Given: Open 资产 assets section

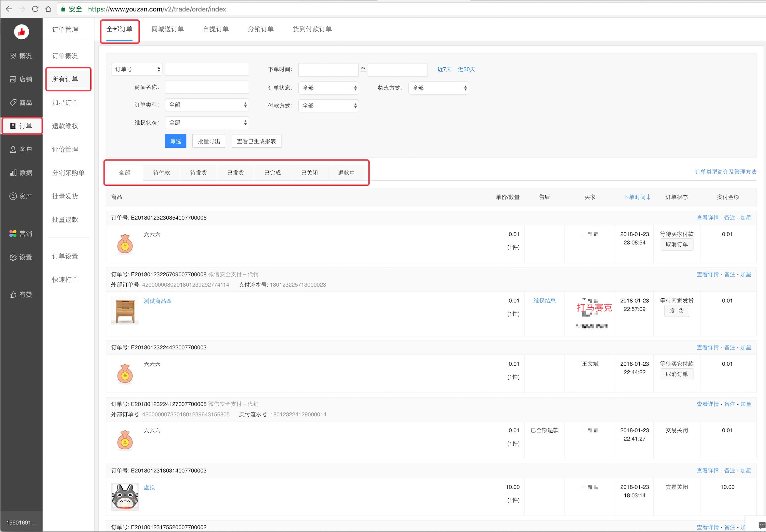Looking at the screenshot, I should click(x=21, y=196).
